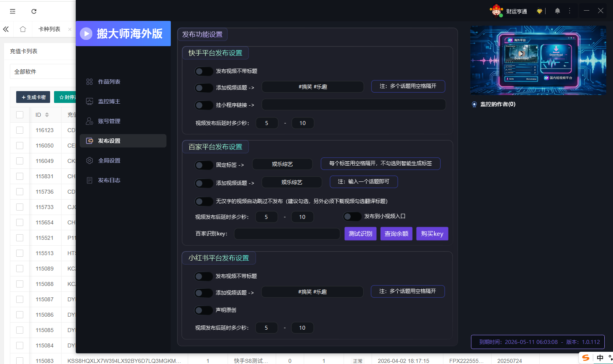Toggle Xiaohongshu 添加视频话题 switch

tap(204, 293)
